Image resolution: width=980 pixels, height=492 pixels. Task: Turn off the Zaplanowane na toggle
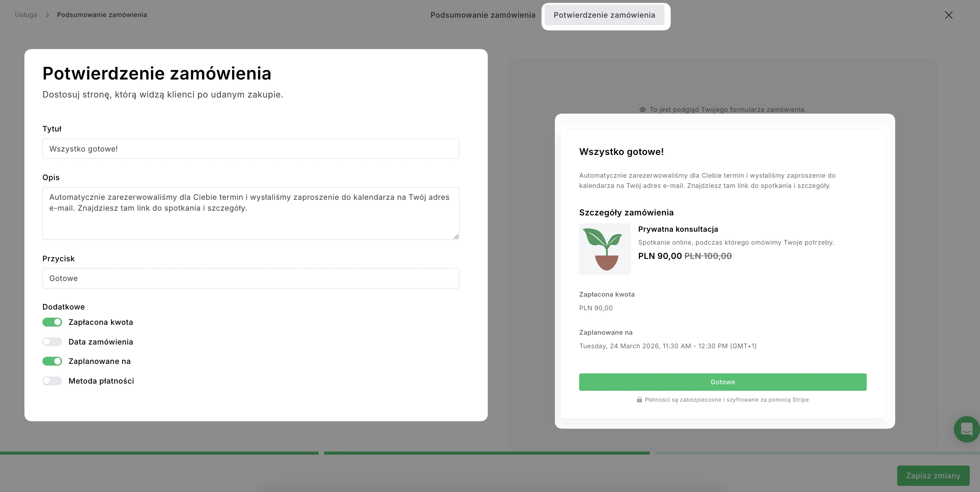pyautogui.click(x=52, y=362)
